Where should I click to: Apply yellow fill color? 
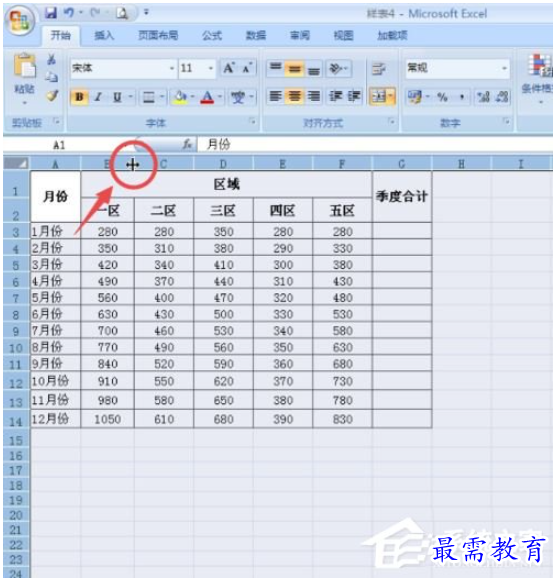point(180,97)
